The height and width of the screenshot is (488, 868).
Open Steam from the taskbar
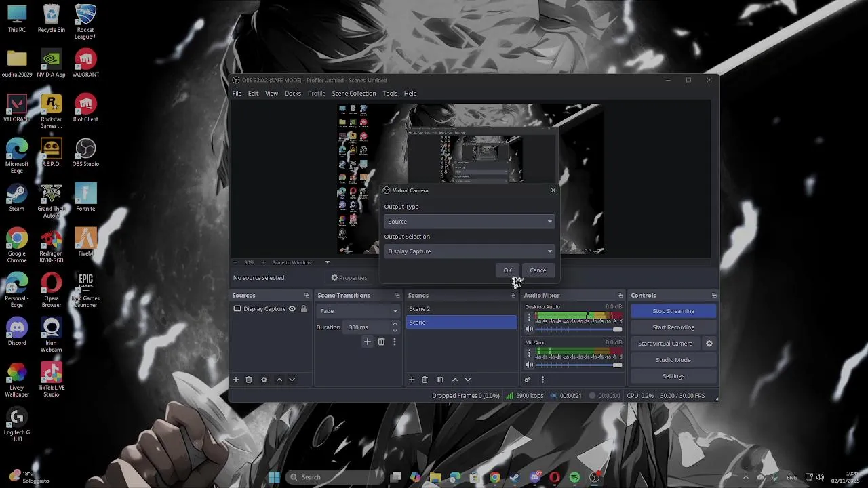coord(515,477)
